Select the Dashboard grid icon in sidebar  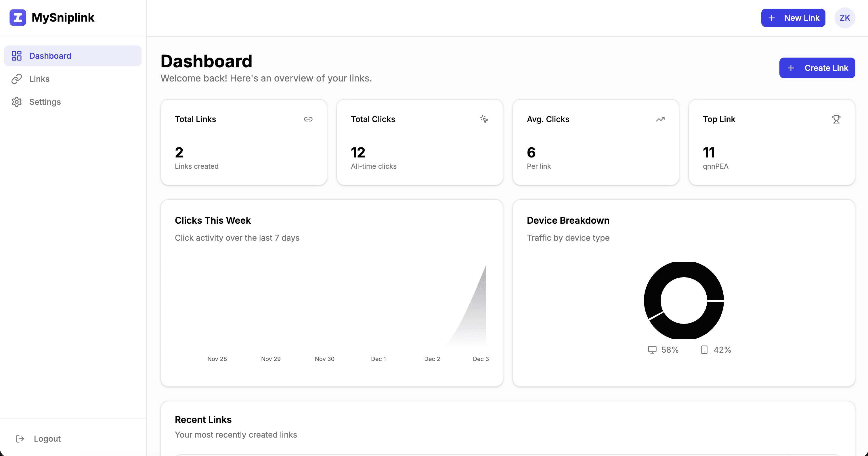[16, 56]
